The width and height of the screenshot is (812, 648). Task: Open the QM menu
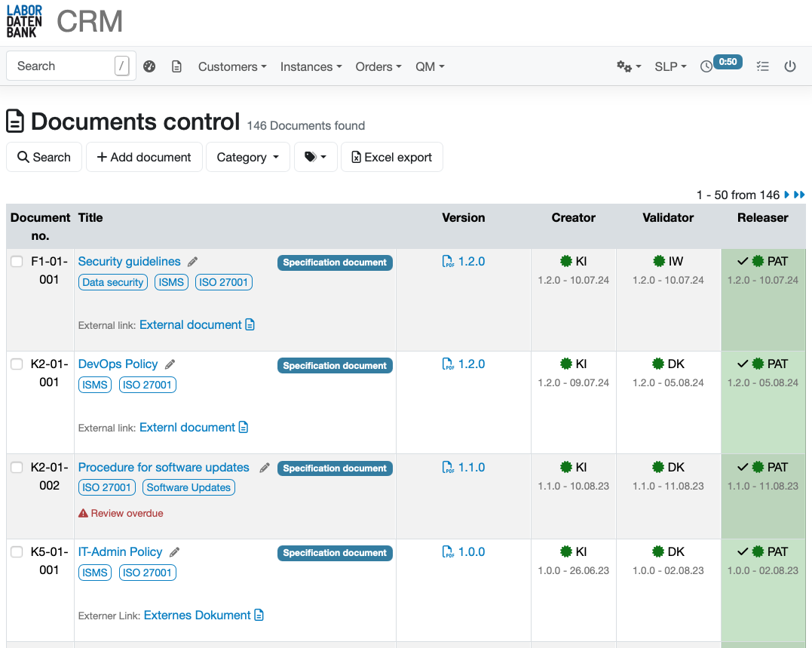click(429, 66)
